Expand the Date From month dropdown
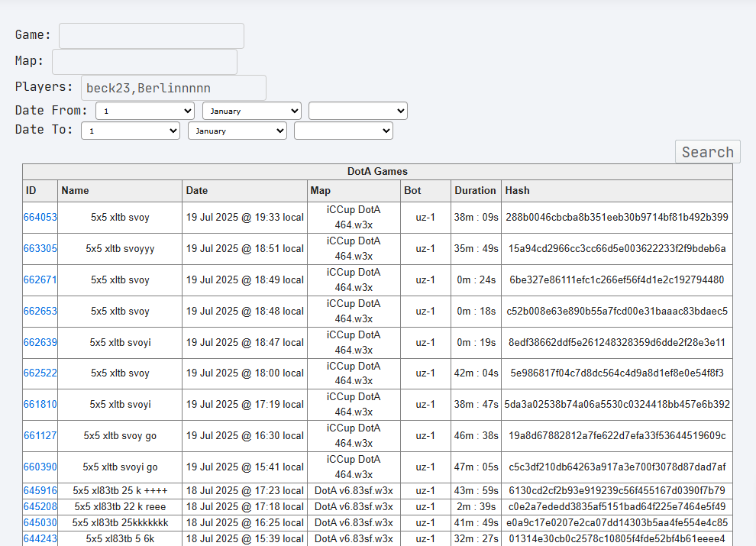 pos(252,111)
